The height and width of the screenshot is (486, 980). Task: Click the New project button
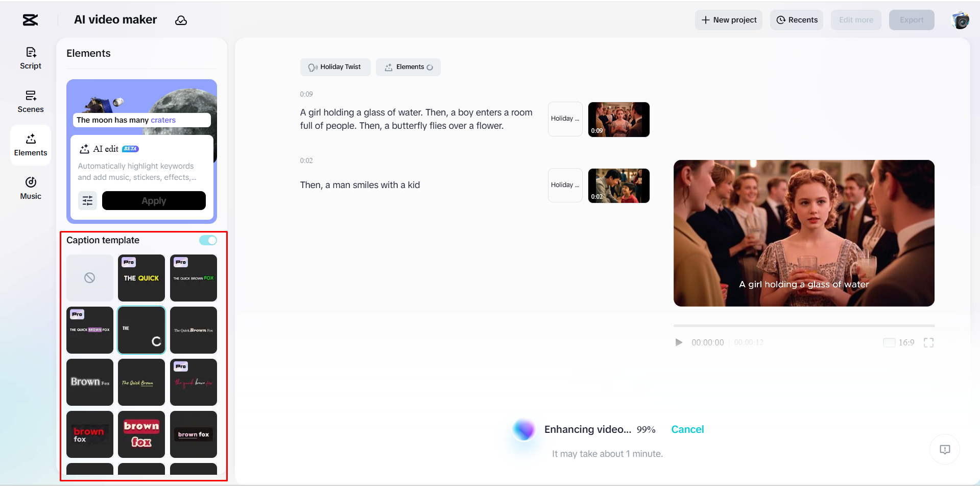coord(729,20)
